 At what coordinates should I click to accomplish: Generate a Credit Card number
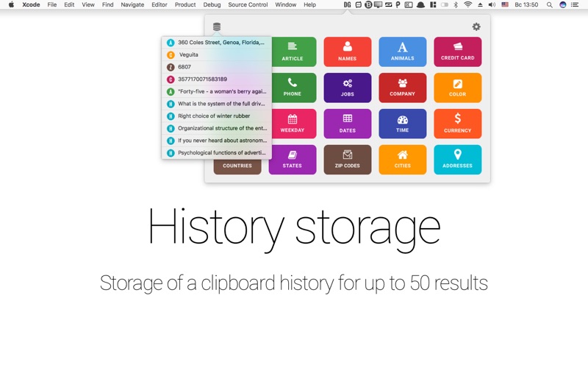point(457,52)
